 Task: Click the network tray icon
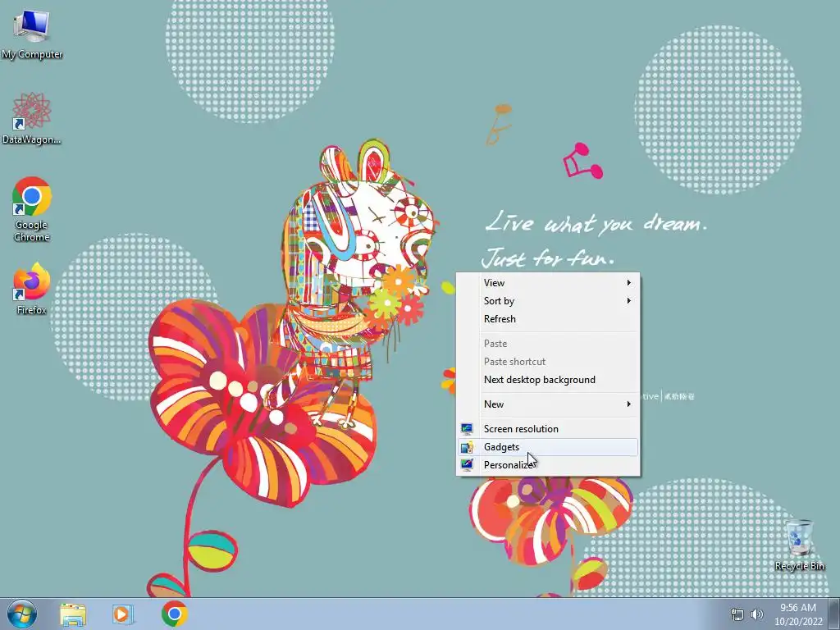click(x=737, y=614)
